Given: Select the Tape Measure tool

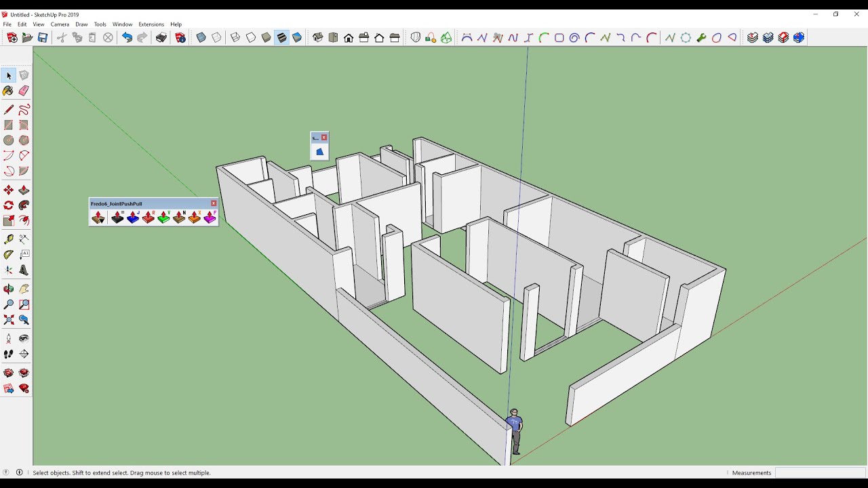Looking at the screenshot, I should 8,239.
